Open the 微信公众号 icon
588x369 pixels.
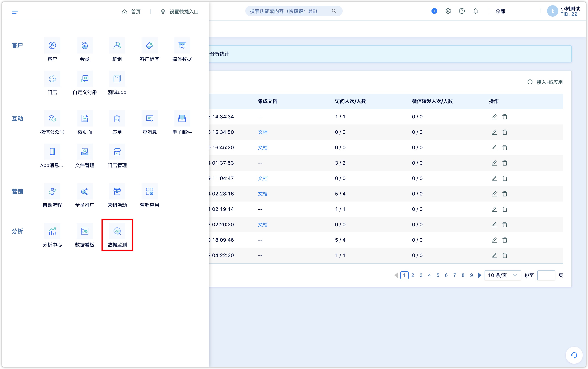coord(52,118)
